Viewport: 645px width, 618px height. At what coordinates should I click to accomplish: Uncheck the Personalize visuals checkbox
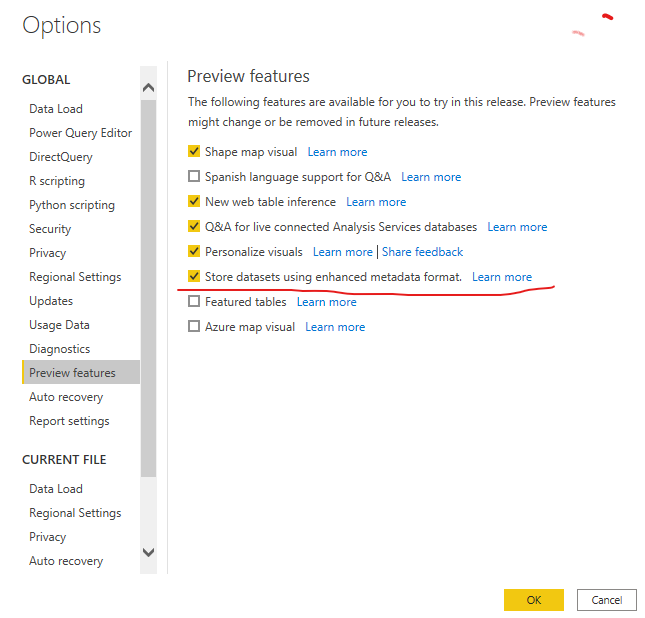click(x=194, y=251)
